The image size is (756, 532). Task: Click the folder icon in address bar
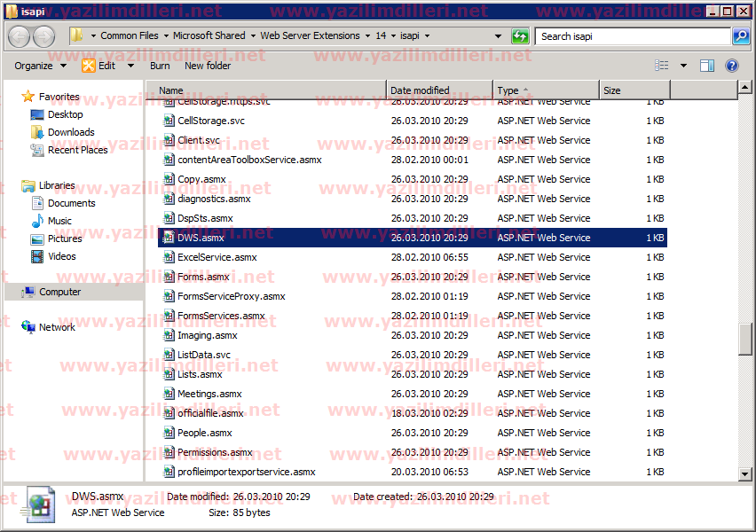[76, 35]
